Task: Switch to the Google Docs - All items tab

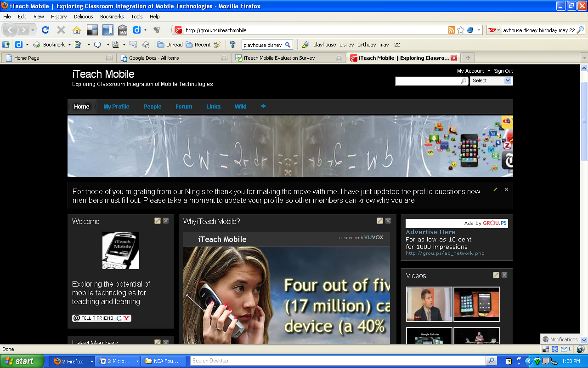Action: point(173,58)
